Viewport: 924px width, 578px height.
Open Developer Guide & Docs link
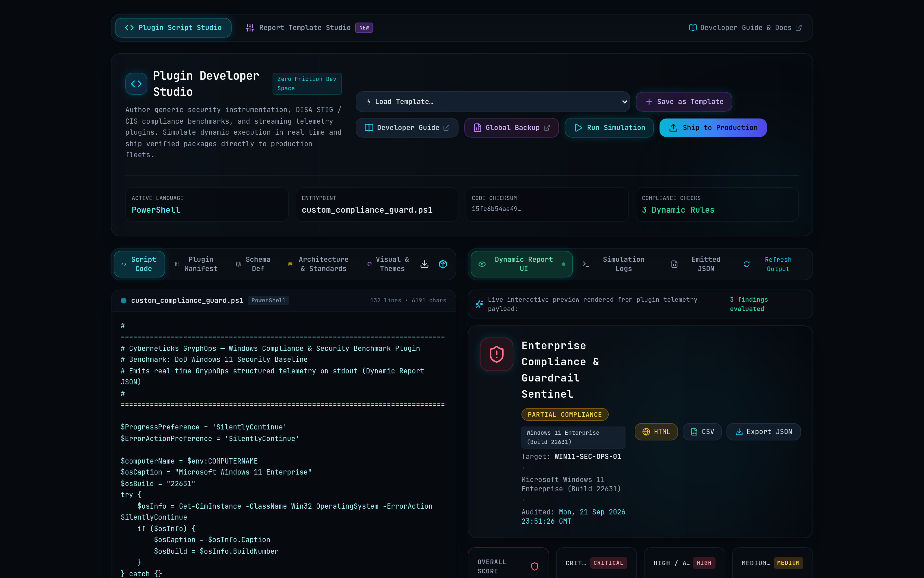(x=745, y=27)
